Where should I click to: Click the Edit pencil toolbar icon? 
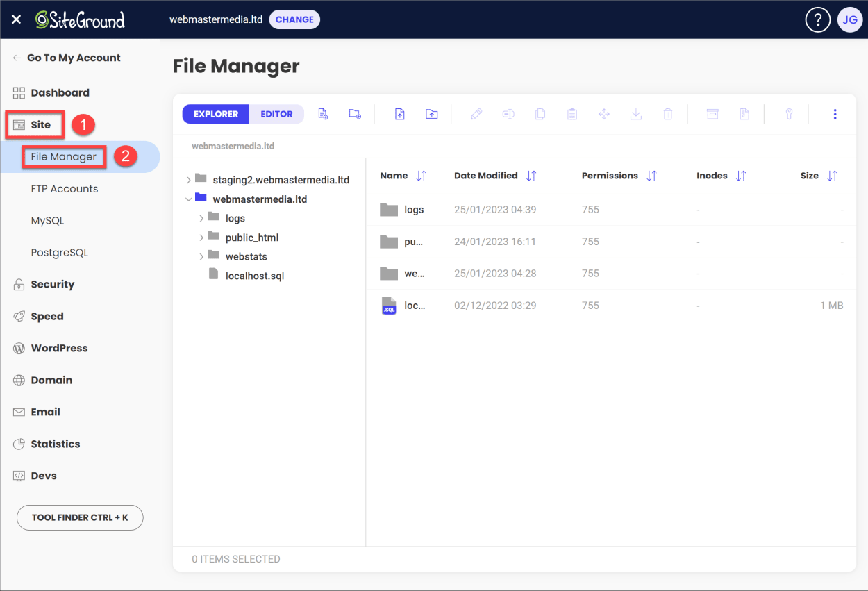click(x=476, y=114)
